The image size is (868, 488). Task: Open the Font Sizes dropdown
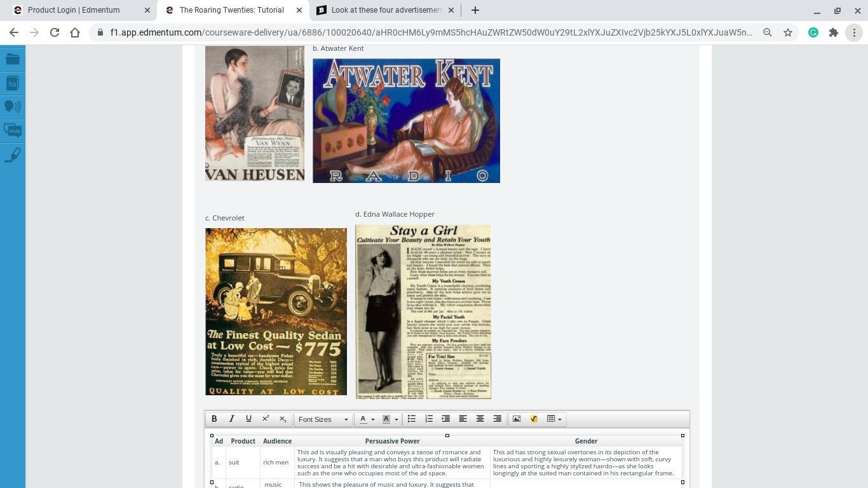pos(323,419)
